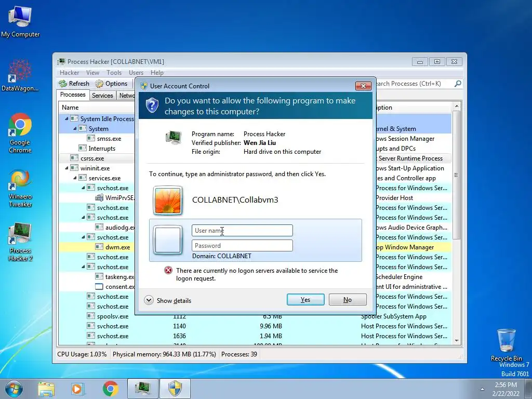Open Chrome from the taskbar
Viewport: 532px width, 399px height.
tap(110, 389)
